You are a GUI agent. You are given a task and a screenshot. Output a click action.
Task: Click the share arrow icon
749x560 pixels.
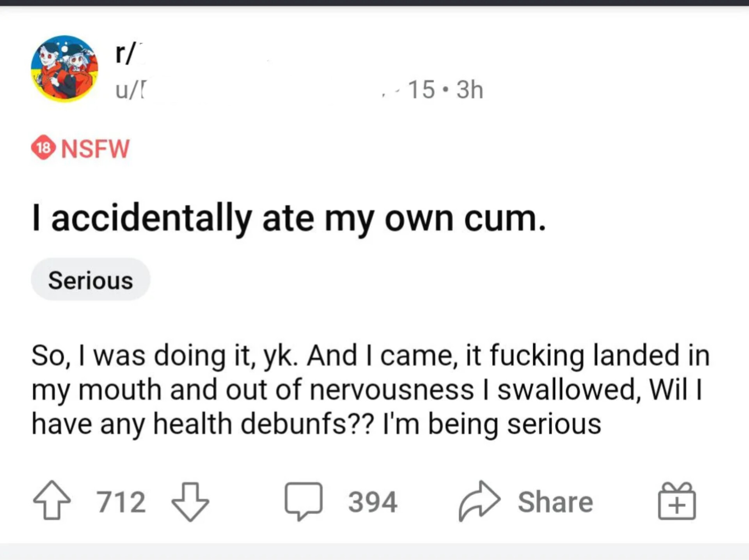pyautogui.click(x=479, y=501)
